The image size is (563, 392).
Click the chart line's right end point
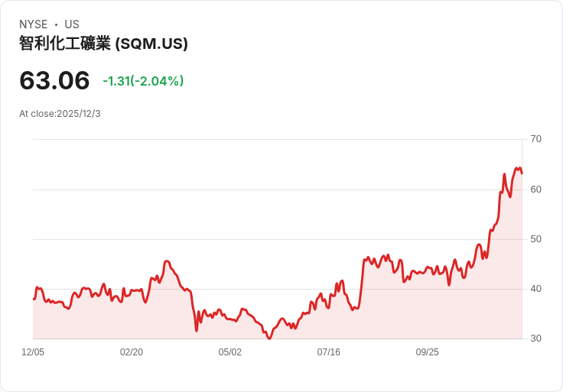(522, 173)
